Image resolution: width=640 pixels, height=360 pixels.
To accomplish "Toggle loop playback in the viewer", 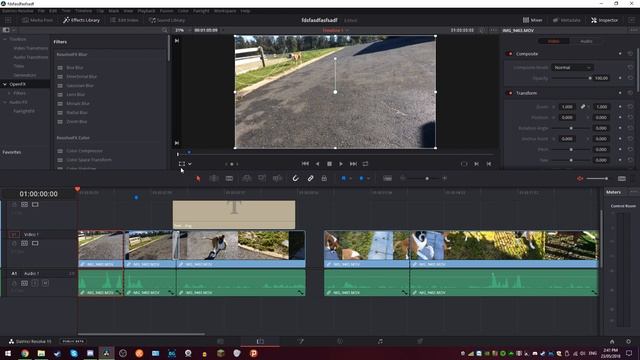I will pyautogui.click(x=365, y=164).
